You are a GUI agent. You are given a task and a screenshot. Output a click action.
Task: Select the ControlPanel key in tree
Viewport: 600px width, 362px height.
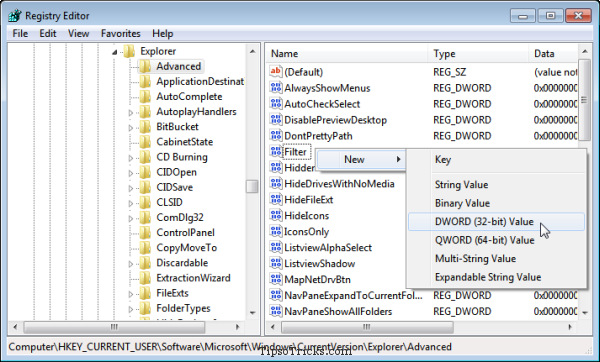(x=186, y=232)
